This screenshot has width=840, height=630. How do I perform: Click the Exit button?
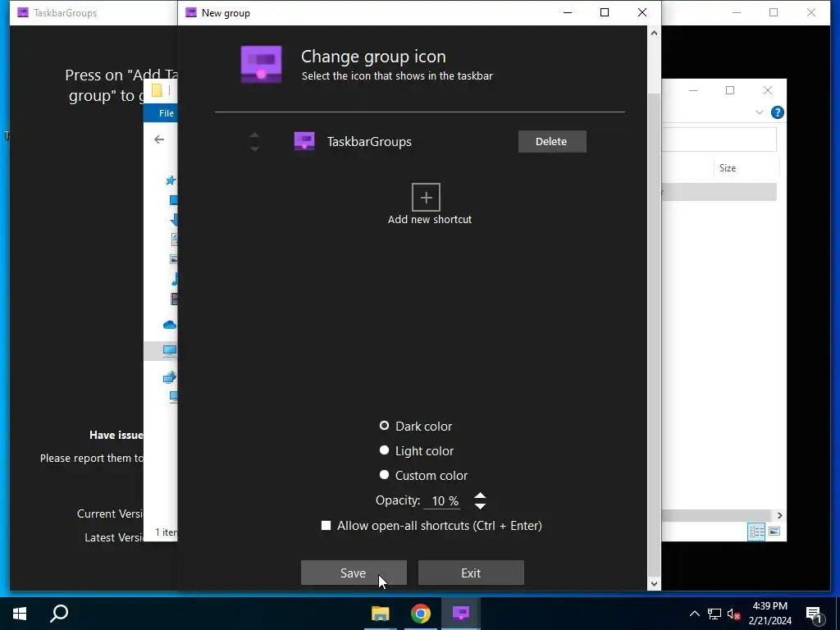471,573
